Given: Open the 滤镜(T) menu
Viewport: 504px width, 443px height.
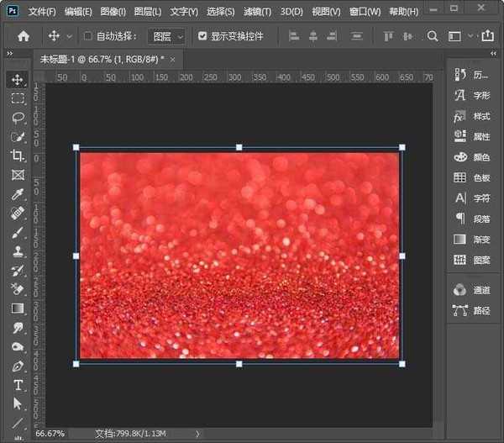Looking at the screenshot, I should point(257,12).
